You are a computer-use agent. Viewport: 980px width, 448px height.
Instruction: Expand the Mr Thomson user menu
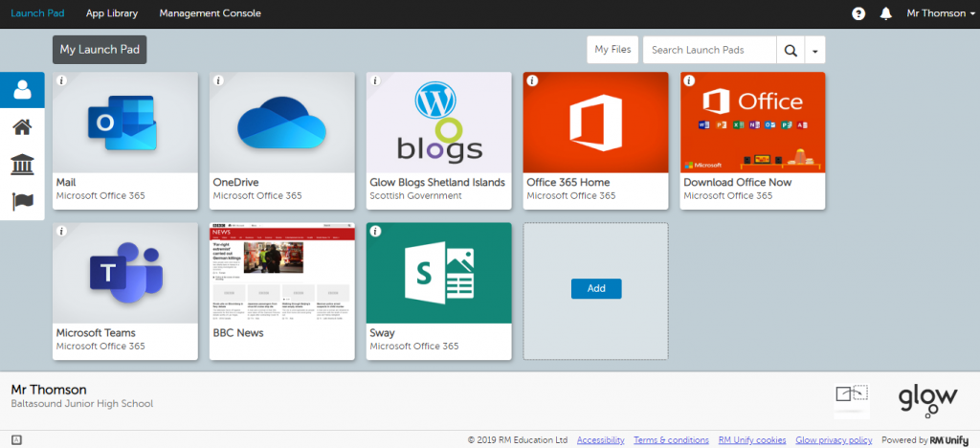pos(940,13)
